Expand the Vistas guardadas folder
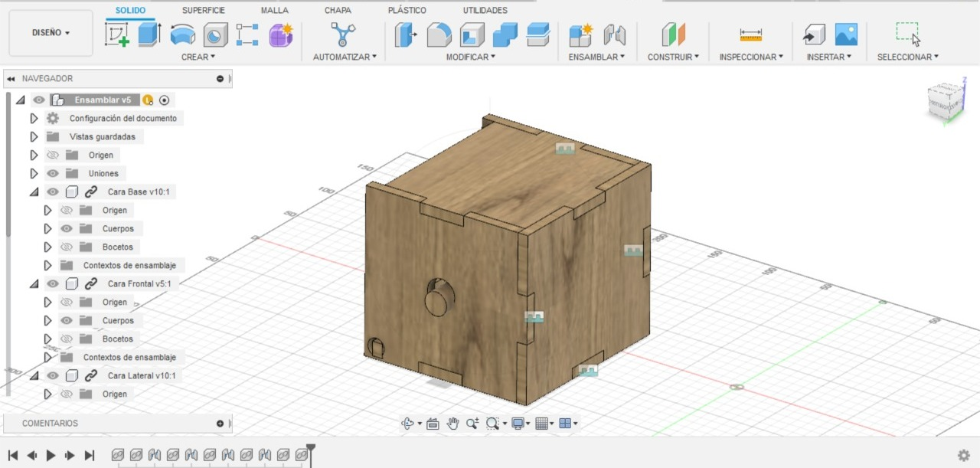This screenshot has height=468, width=980. point(34,136)
